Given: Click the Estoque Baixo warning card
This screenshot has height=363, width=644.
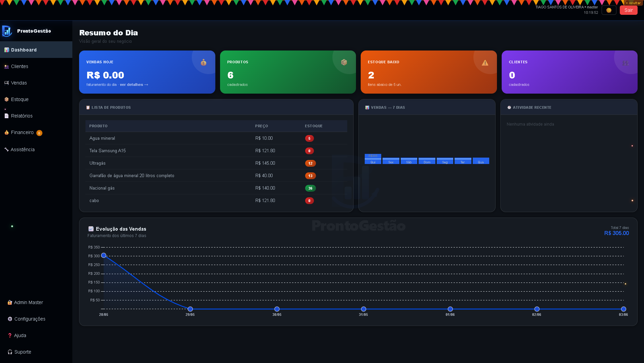Looking at the screenshot, I should 429,72.
